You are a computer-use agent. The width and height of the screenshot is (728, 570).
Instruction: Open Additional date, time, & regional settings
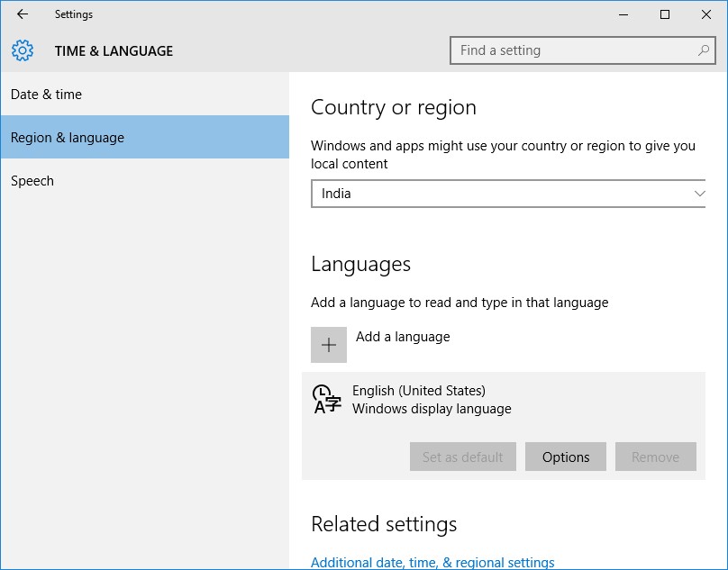click(x=432, y=562)
